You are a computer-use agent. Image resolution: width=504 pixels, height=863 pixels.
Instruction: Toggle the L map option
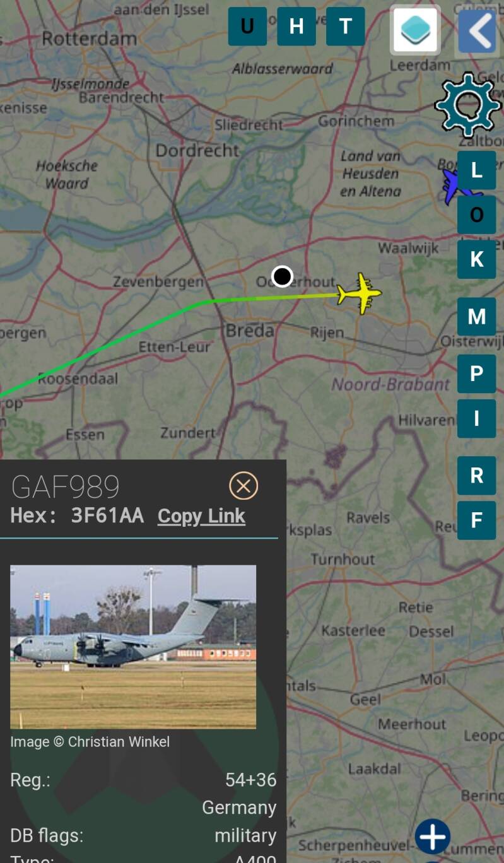[477, 170]
